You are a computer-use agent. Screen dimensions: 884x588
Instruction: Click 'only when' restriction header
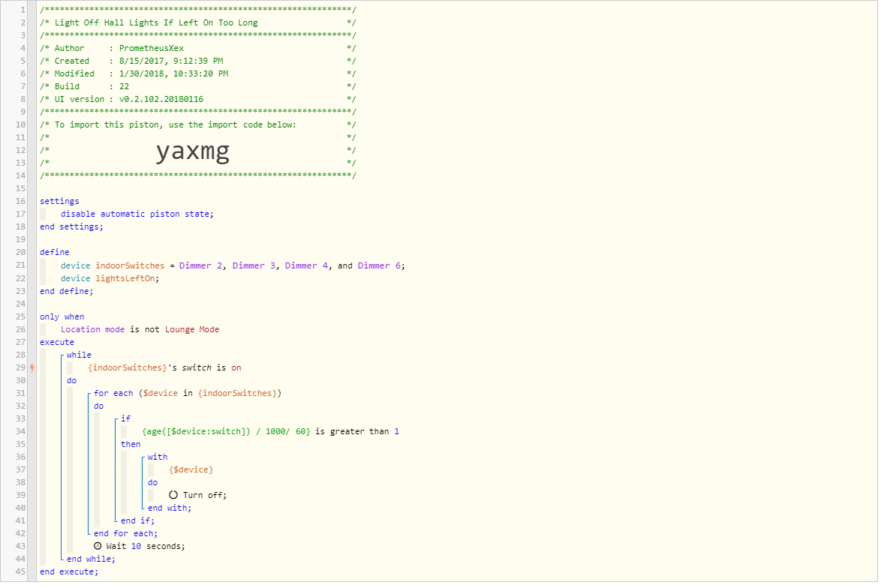click(x=62, y=317)
